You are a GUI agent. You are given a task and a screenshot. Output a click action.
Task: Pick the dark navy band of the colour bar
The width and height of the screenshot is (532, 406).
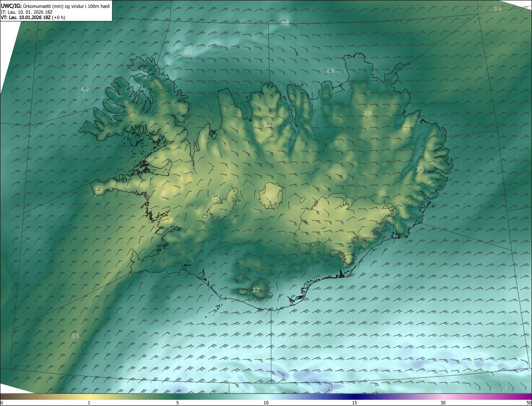click(355, 397)
